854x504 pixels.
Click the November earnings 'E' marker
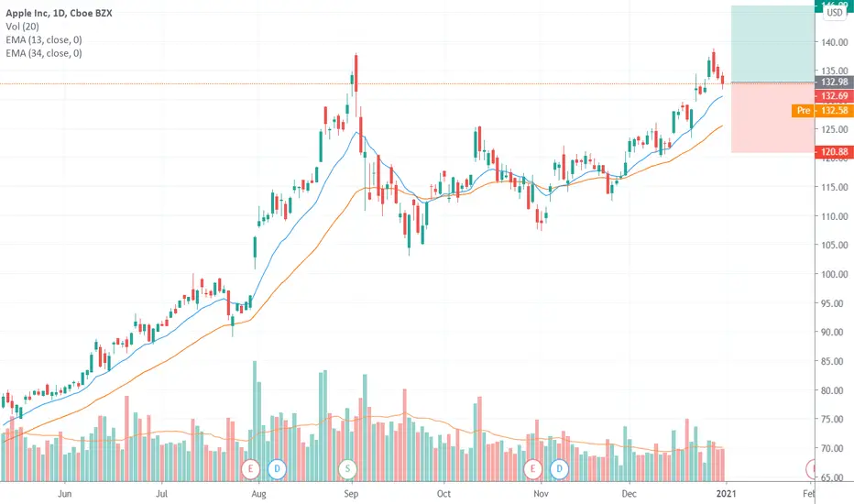532,468
